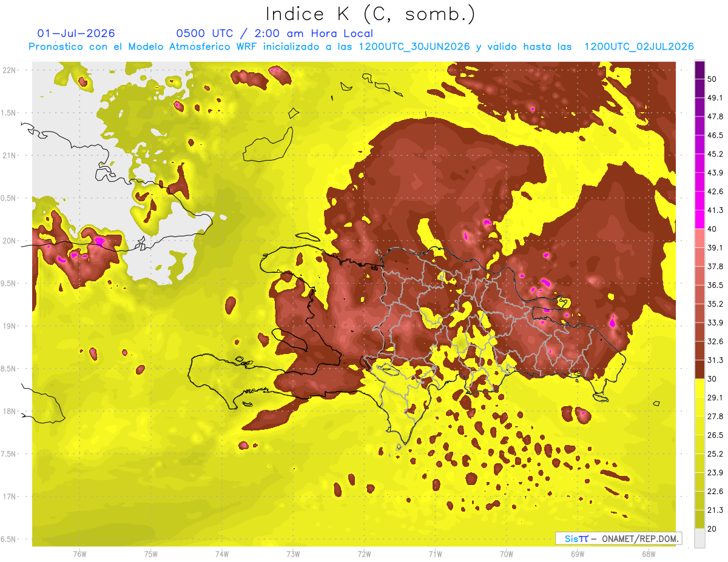Click the '21.3' colorbar value

tap(715, 510)
